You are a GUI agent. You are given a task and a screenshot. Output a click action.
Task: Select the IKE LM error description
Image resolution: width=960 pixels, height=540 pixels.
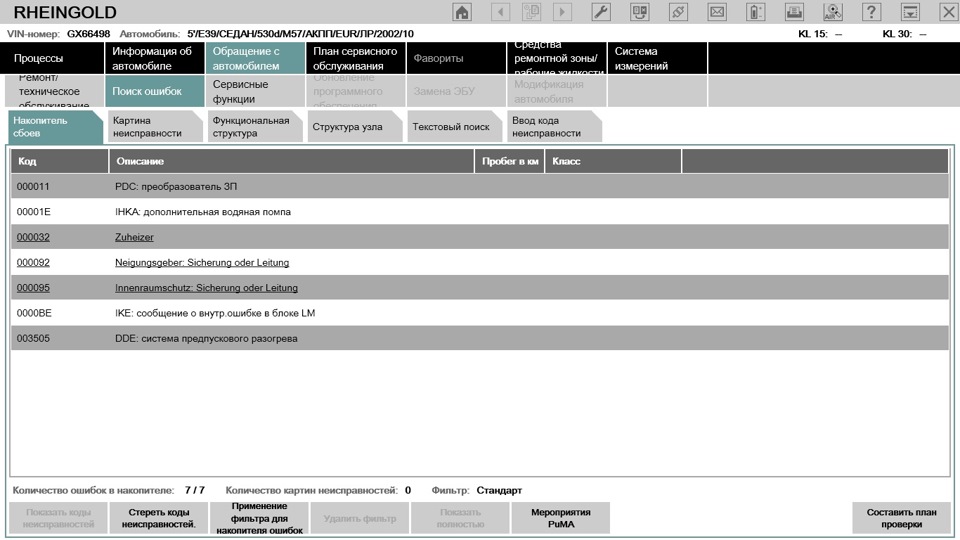point(215,313)
